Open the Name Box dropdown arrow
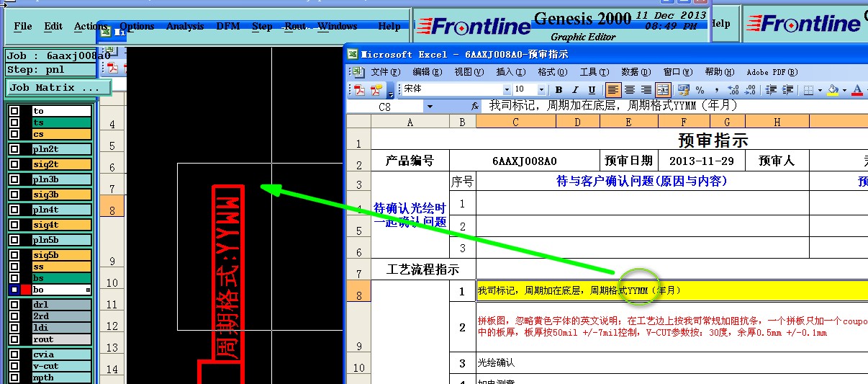The height and width of the screenshot is (384, 868). 430,107
